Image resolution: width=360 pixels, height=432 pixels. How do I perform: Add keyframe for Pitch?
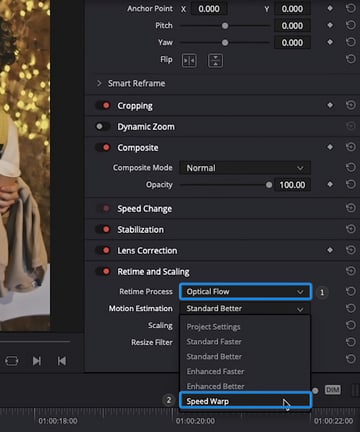click(x=330, y=25)
